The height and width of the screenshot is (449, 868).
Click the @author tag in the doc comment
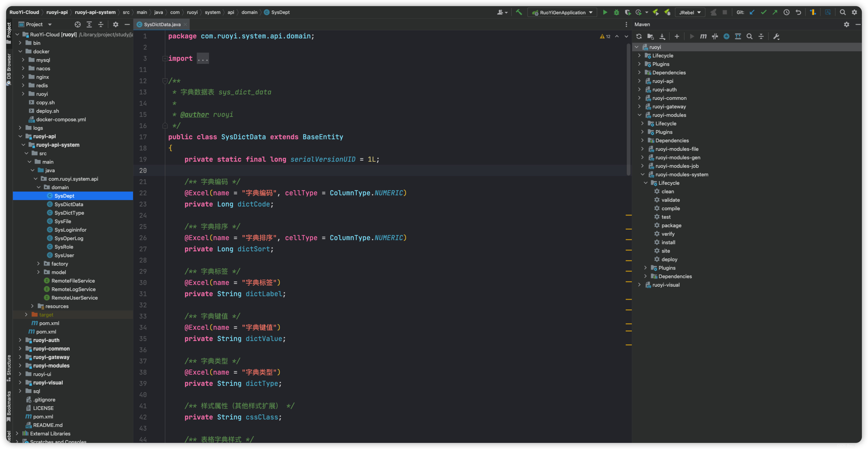(194, 114)
